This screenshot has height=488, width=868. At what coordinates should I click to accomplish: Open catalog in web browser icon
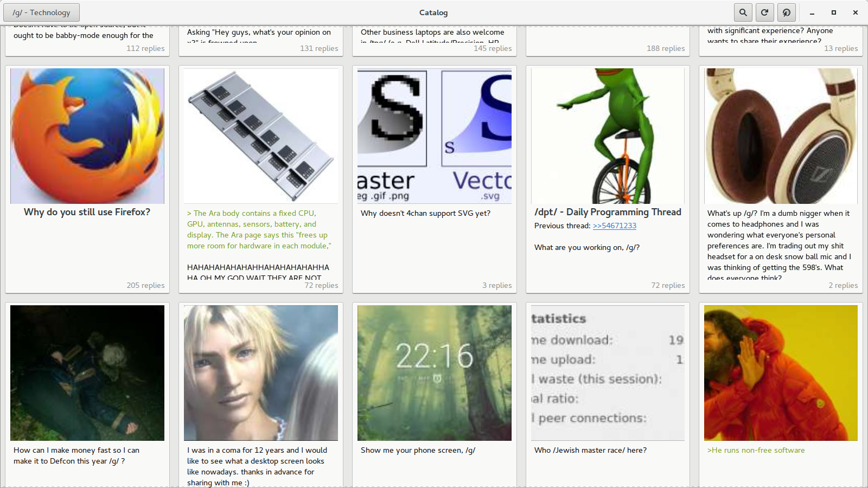[787, 12]
